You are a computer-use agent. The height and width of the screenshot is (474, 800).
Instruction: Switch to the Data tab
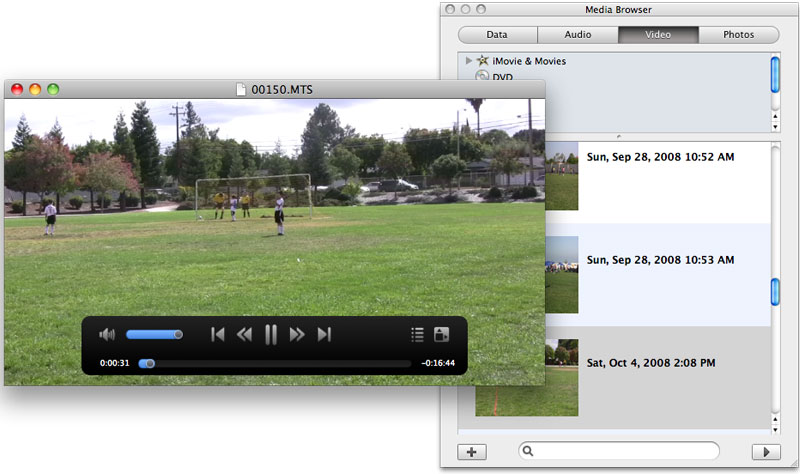point(497,35)
